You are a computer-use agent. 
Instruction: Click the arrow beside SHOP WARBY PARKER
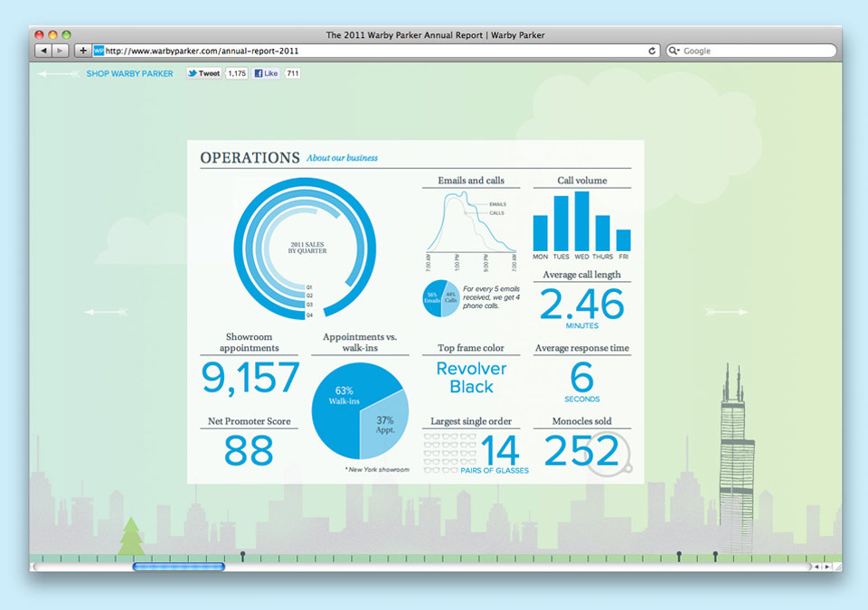pos(59,73)
